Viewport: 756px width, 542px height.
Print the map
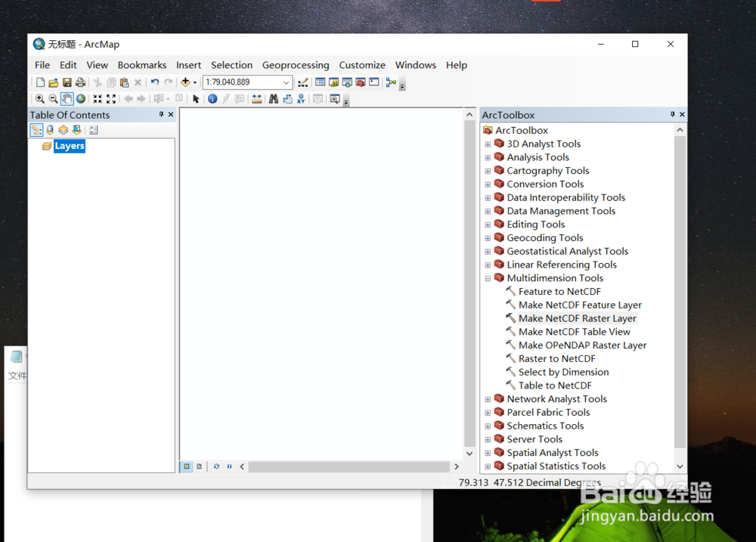81,82
